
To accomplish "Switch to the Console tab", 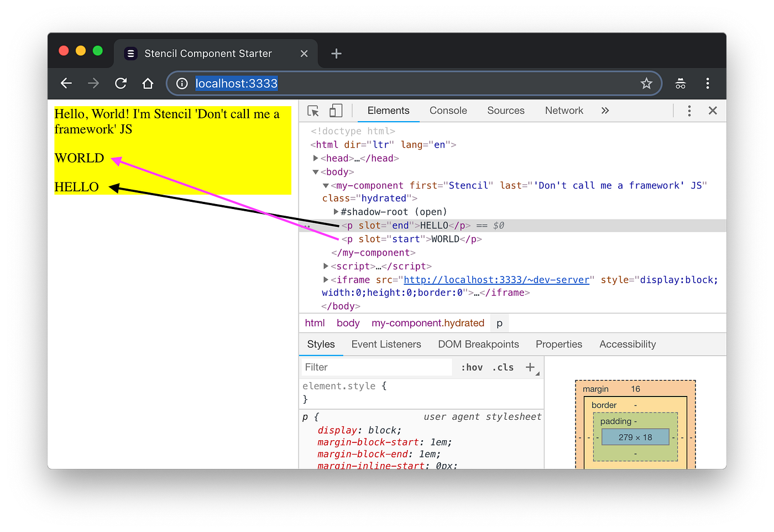I will pyautogui.click(x=448, y=111).
